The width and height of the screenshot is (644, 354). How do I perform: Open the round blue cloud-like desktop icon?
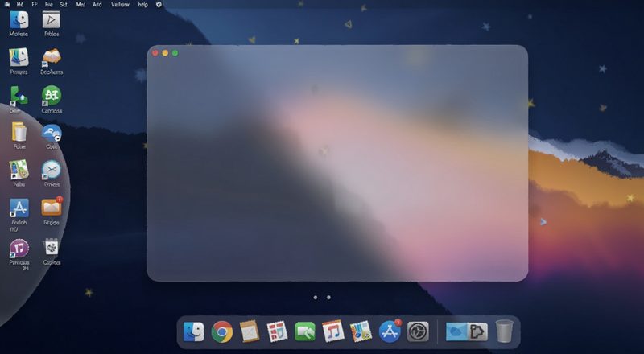pyautogui.click(x=52, y=134)
